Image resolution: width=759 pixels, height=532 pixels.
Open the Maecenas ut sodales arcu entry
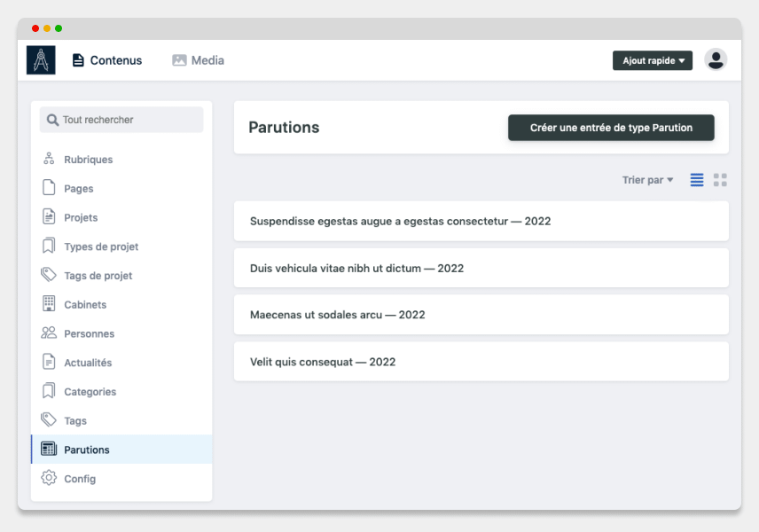pos(481,315)
